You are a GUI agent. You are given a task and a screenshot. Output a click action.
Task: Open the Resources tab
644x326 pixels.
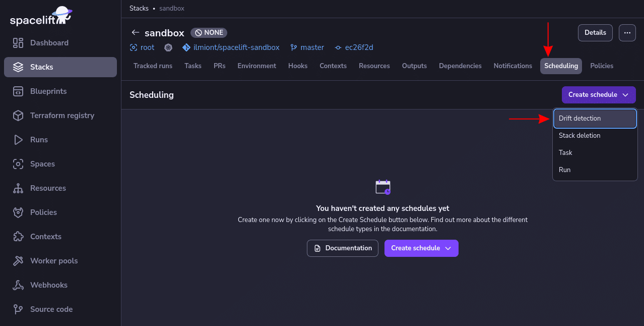(374, 66)
